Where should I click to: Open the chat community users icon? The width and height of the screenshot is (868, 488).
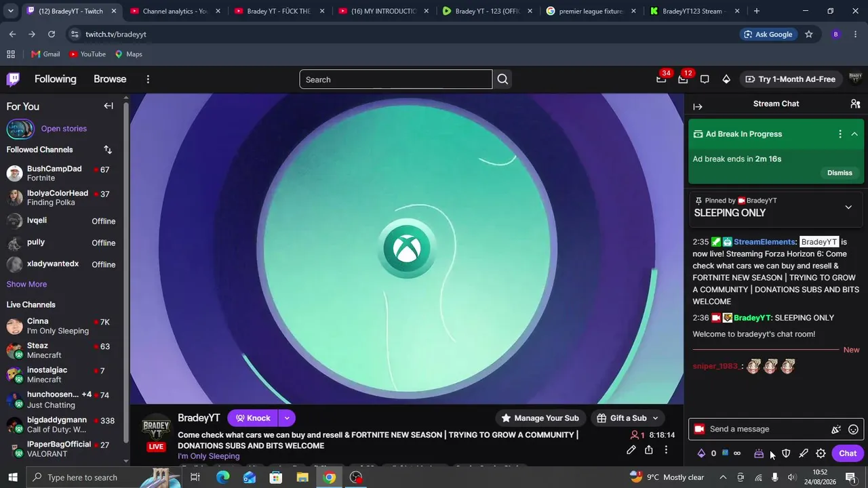coord(855,104)
